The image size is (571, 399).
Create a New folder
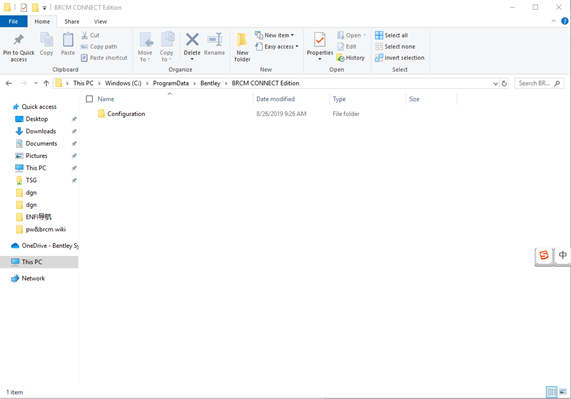coord(242,47)
